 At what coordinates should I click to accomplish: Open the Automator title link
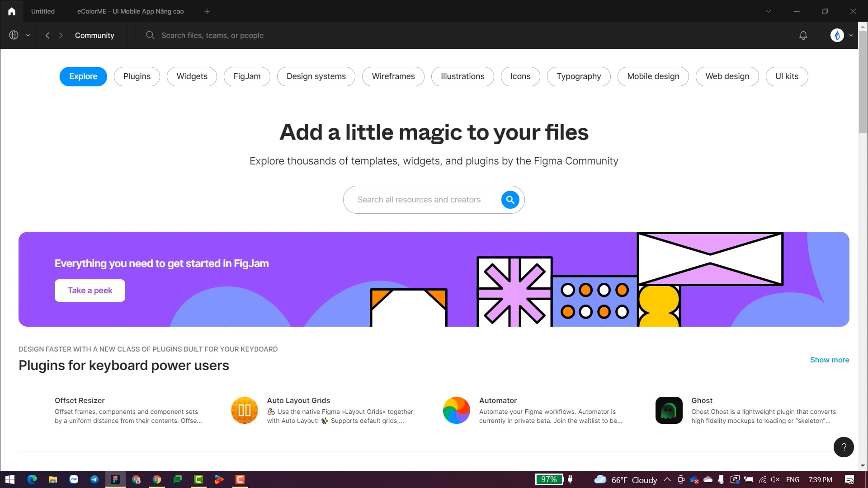click(498, 400)
